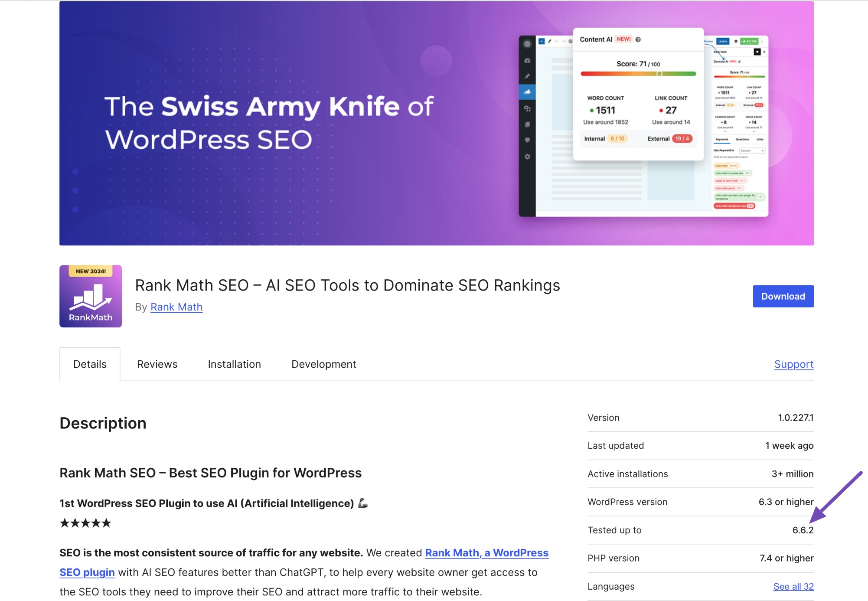868x601 pixels.
Task: Click the flexed arm emoji
Action: [363, 503]
